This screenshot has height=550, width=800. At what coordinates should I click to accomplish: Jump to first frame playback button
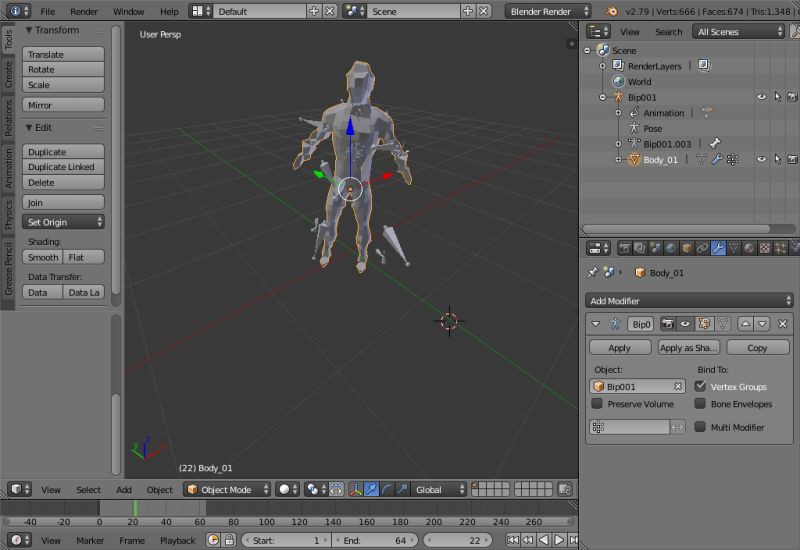(x=513, y=540)
